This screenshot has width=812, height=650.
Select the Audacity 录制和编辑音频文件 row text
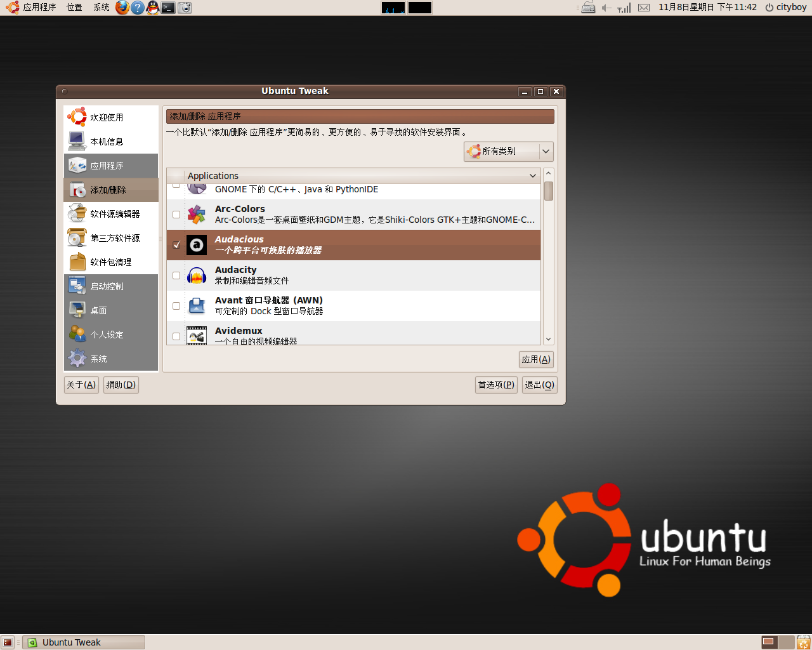(252, 281)
